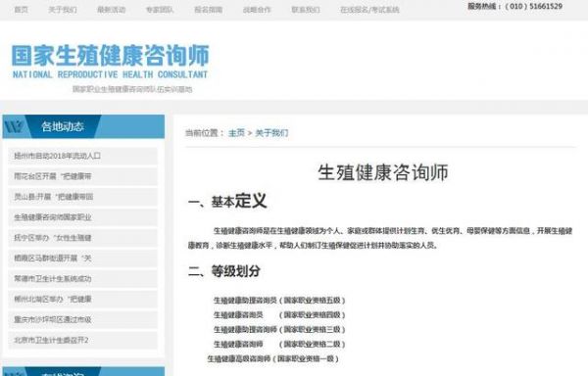Click the 服务热线 (010) 51661529 phone number

(x=514, y=7)
